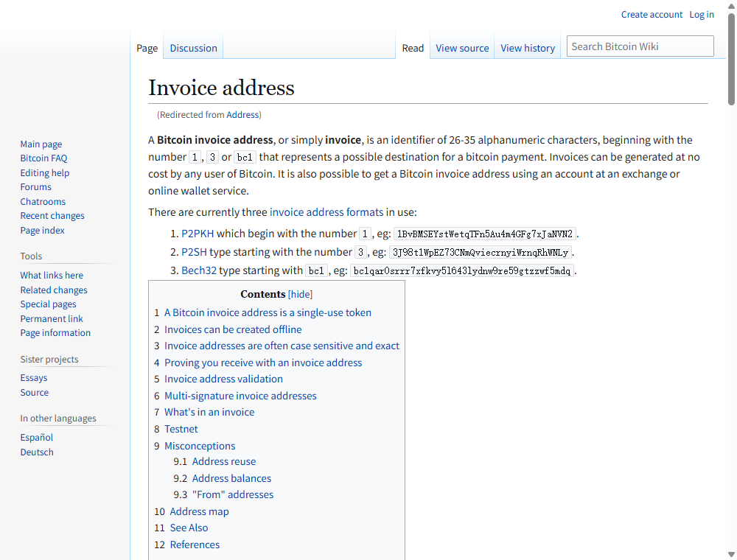Click the bc1q Bech32 example address
The image size is (737, 560).
(x=462, y=270)
